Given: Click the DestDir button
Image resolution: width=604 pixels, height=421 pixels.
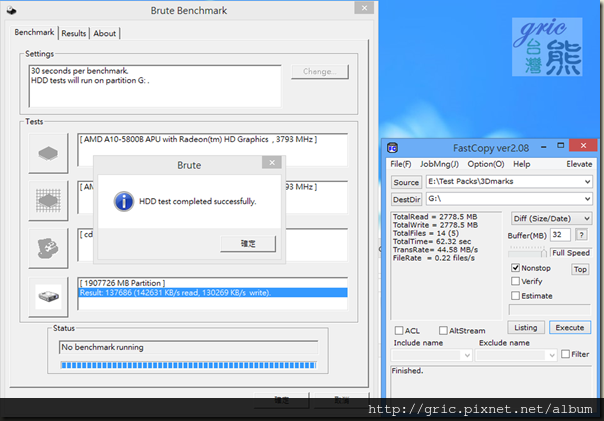Looking at the screenshot, I should [406, 200].
